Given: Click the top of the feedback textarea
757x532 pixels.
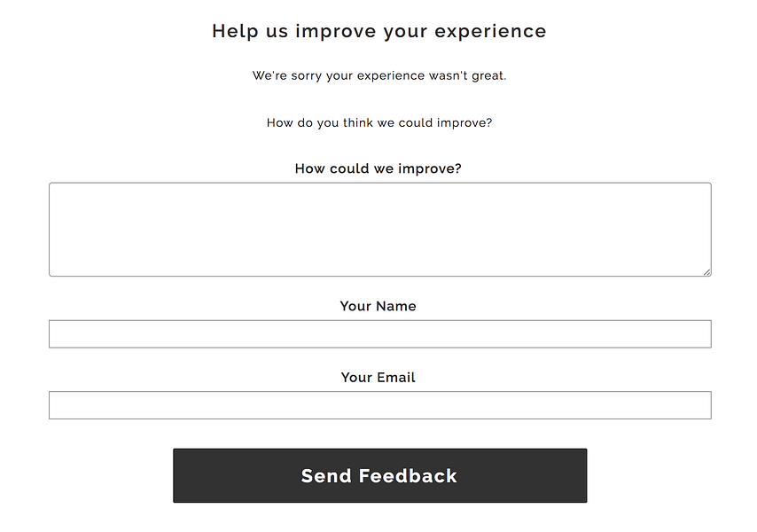Looking at the screenshot, I should [x=379, y=188].
